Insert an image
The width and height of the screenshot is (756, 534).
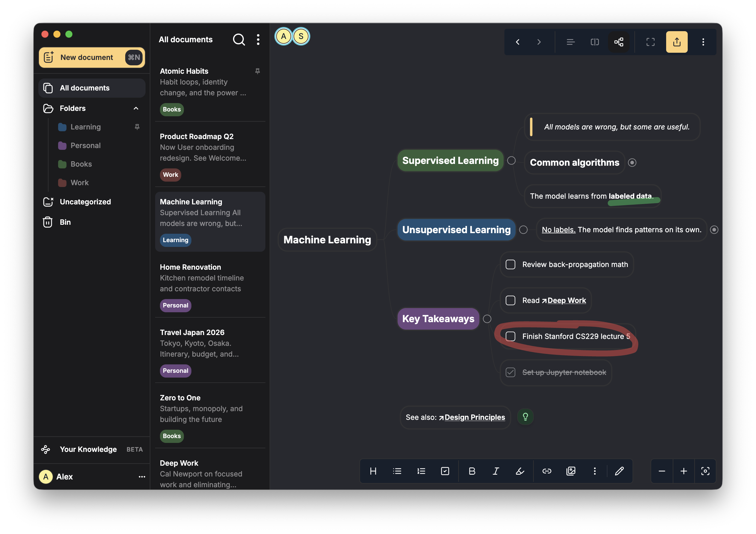(571, 471)
